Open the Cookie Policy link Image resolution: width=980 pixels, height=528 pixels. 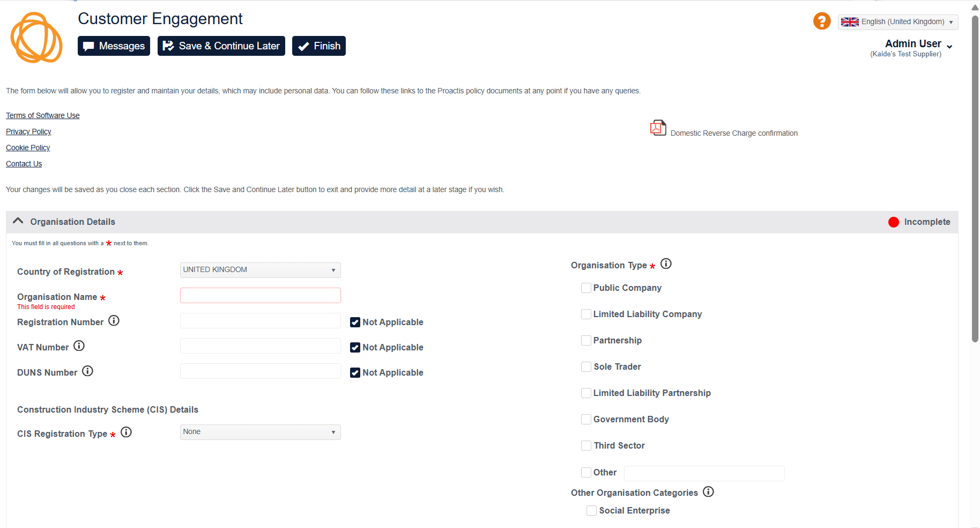28,148
